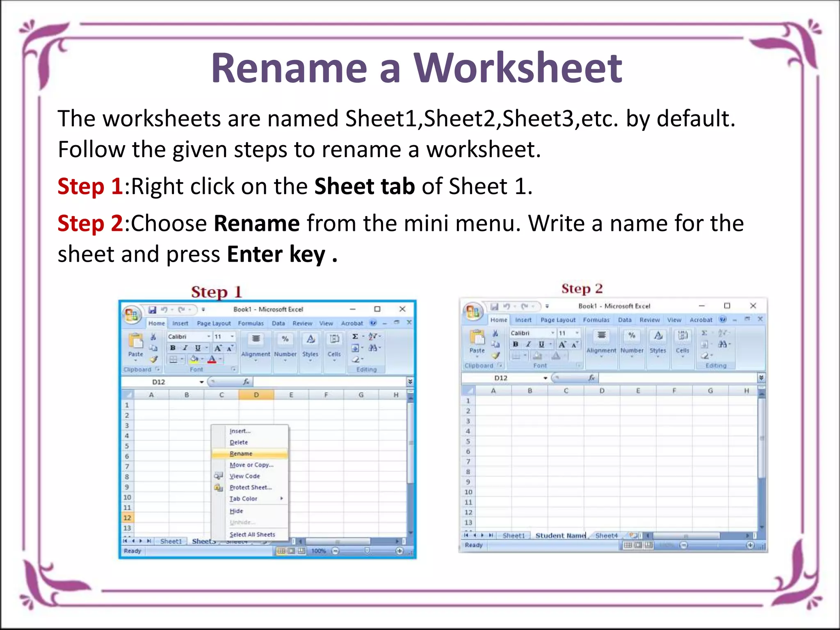This screenshot has height=630, width=840.
Task: Click Insert Worksheet icon after Sheet4 in Step 2
Action: tap(633, 535)
